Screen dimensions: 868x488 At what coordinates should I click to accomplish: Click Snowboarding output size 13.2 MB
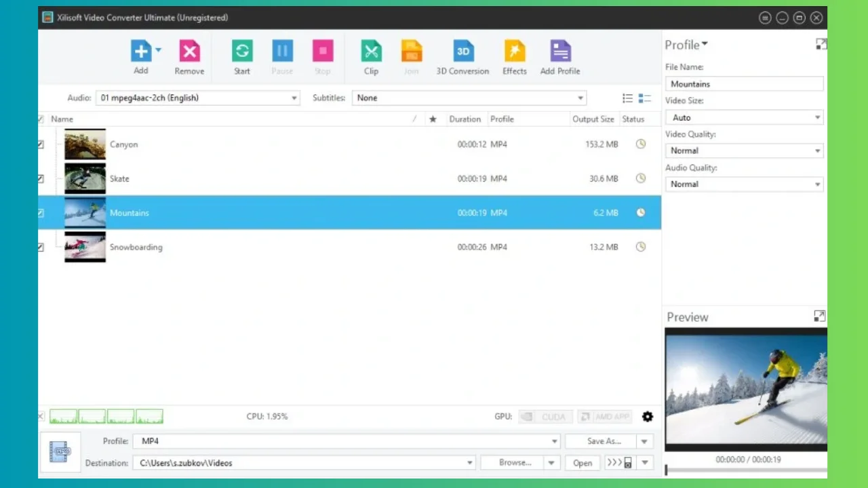point(604,247)
